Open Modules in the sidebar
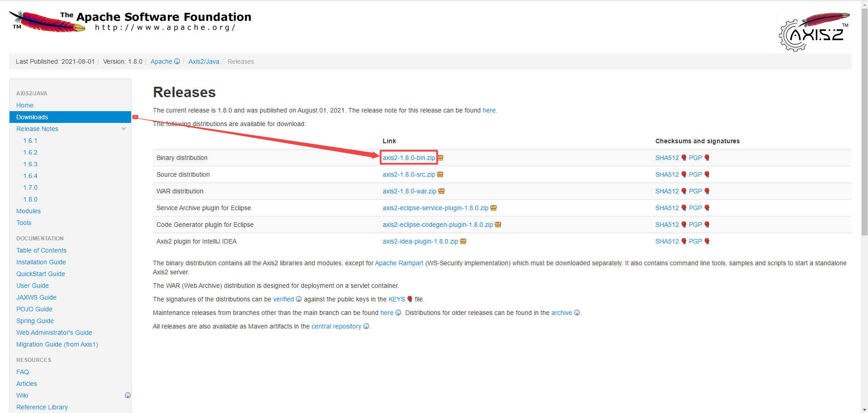The height and width of the screenshot is (413, 868). (x=28, y=211)
